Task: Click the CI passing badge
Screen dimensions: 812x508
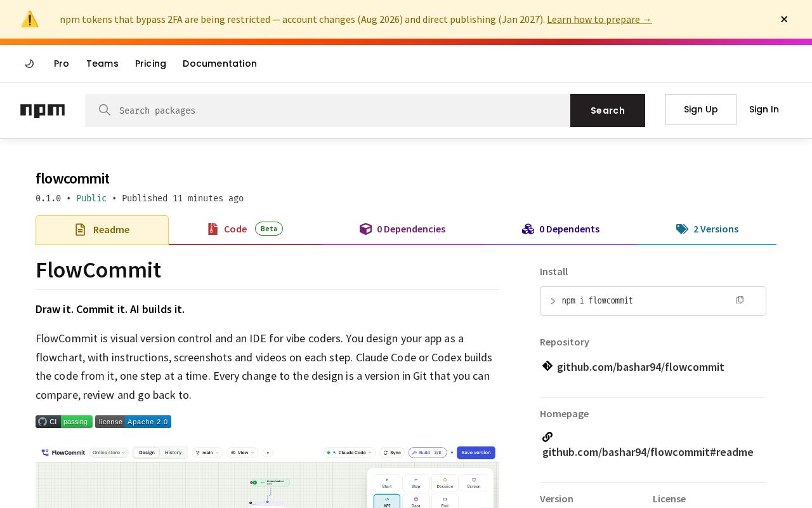Action: [x=64, y=422]
